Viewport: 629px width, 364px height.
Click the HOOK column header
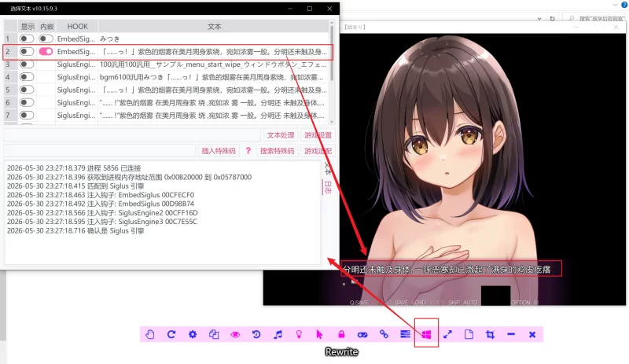77,27
